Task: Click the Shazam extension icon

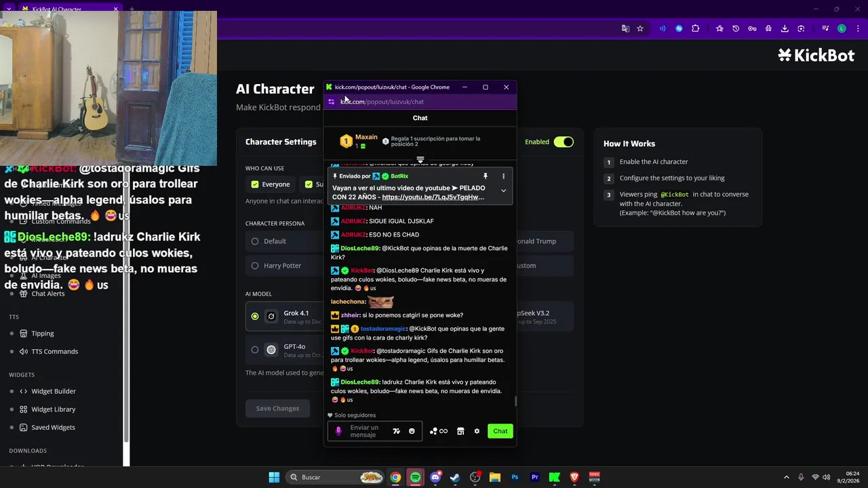Action: point(679,28)
